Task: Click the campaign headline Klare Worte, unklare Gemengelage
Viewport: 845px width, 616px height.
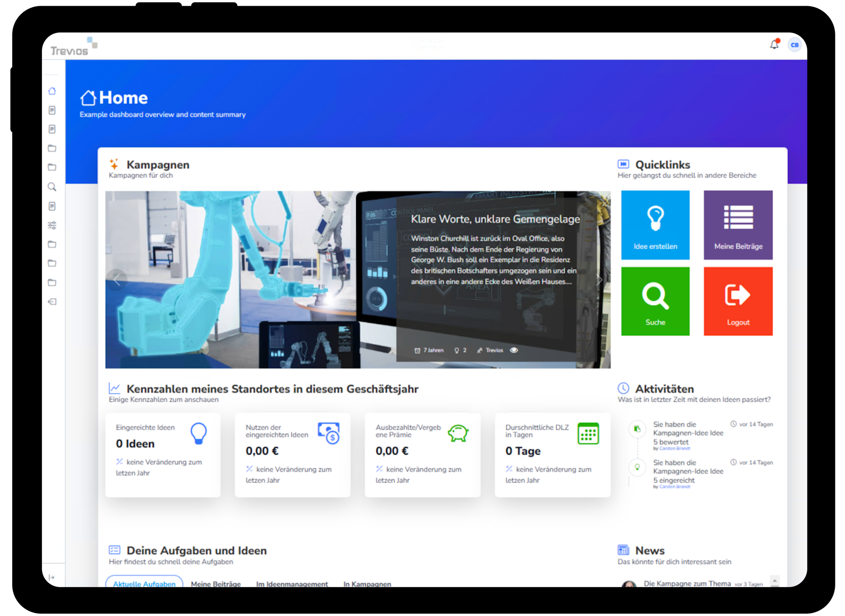Action: click(x=495, y=219)
